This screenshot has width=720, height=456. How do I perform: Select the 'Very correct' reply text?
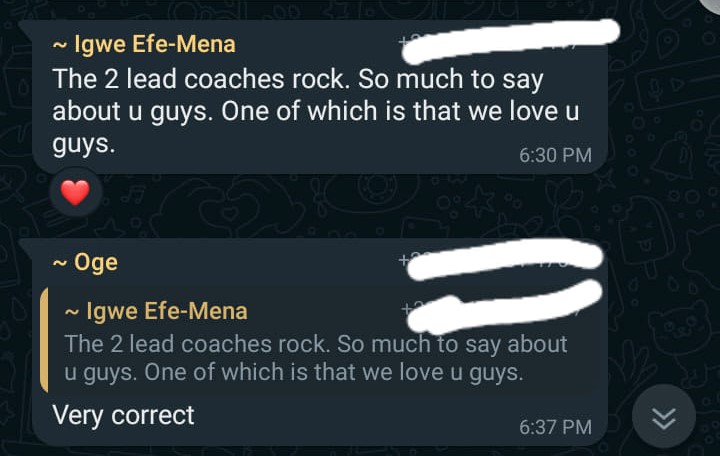(124, 416)
